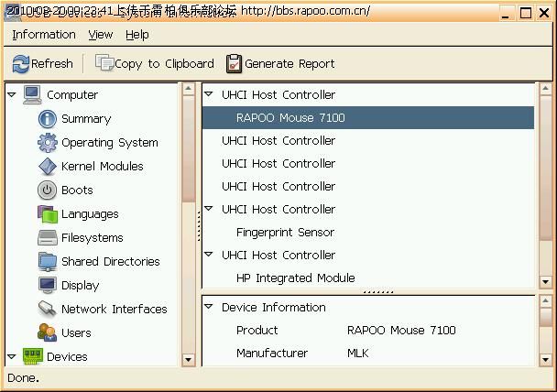Select the Users people icon
The image size is (557, 392).
tap(48, 332)
